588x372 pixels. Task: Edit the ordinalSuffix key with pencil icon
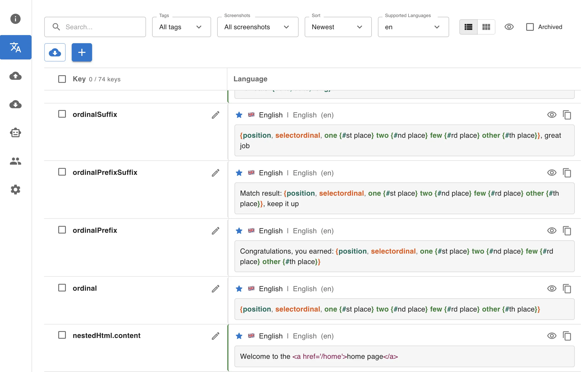coord(215,115)
